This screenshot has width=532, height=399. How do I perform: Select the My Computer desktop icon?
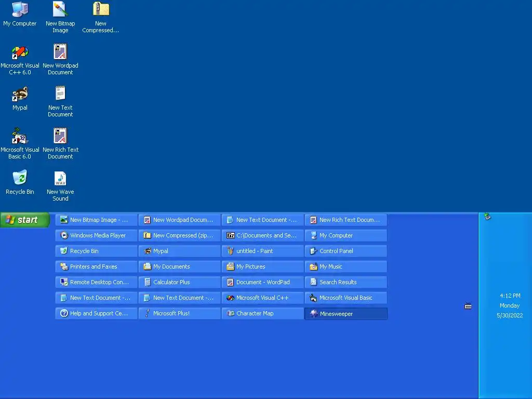[x=20, y=14]
